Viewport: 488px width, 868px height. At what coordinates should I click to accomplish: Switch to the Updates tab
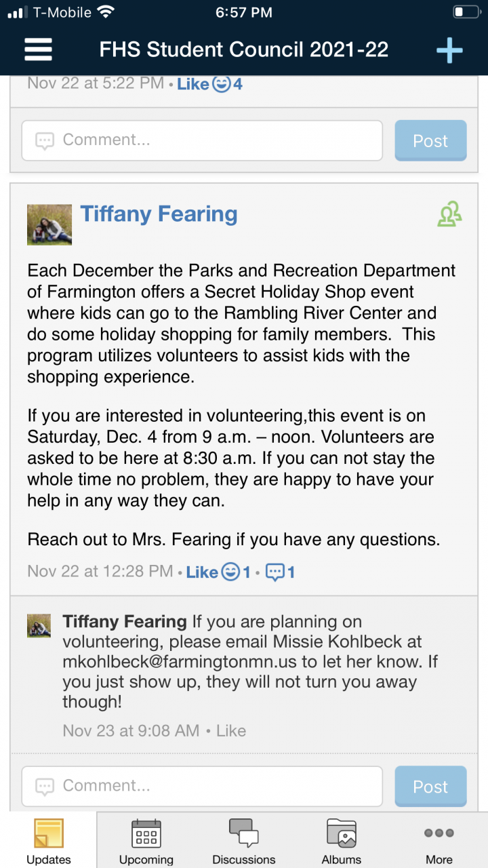point(48,841)
